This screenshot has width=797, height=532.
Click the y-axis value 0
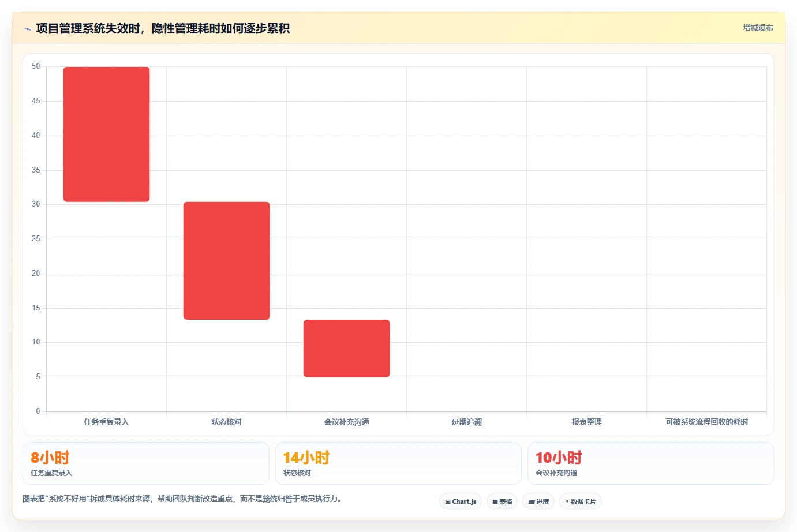38,411
